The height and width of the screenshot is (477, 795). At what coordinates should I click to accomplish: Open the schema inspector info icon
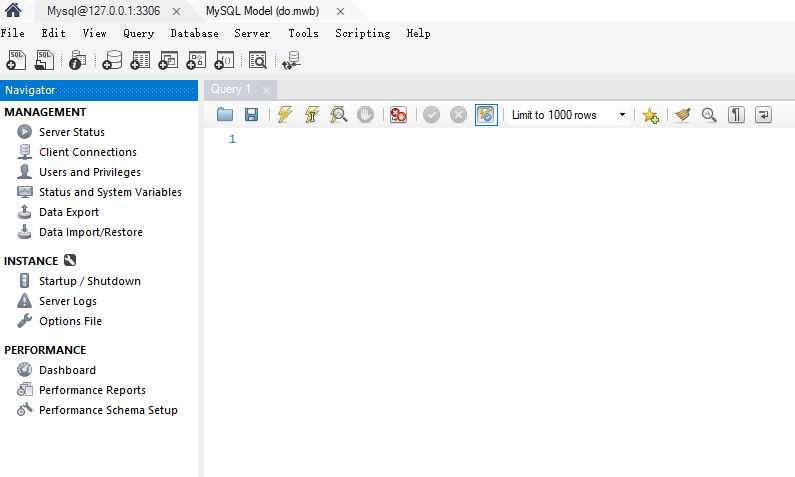[x=78, y=60]
